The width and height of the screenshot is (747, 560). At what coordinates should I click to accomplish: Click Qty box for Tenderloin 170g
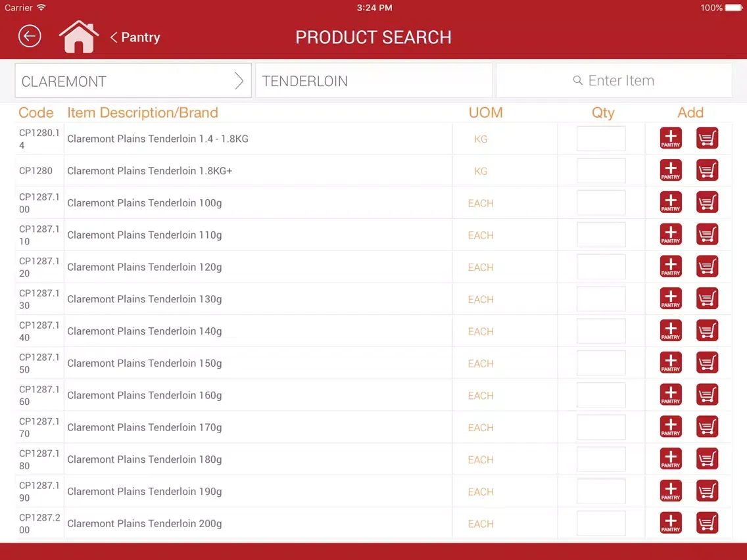click(601, 427)
